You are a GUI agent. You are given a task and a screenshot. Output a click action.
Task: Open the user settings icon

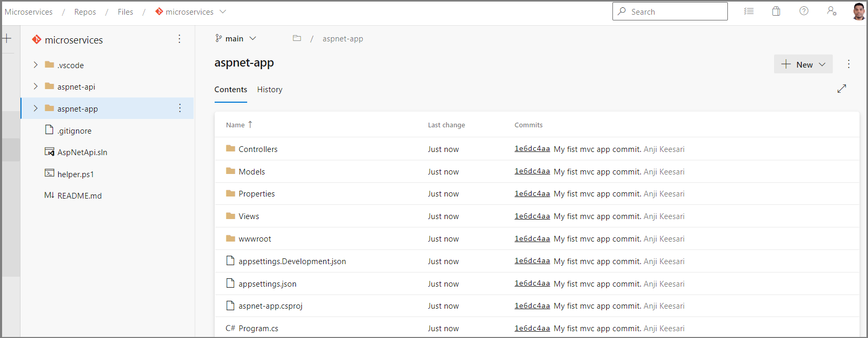(832, 11)
